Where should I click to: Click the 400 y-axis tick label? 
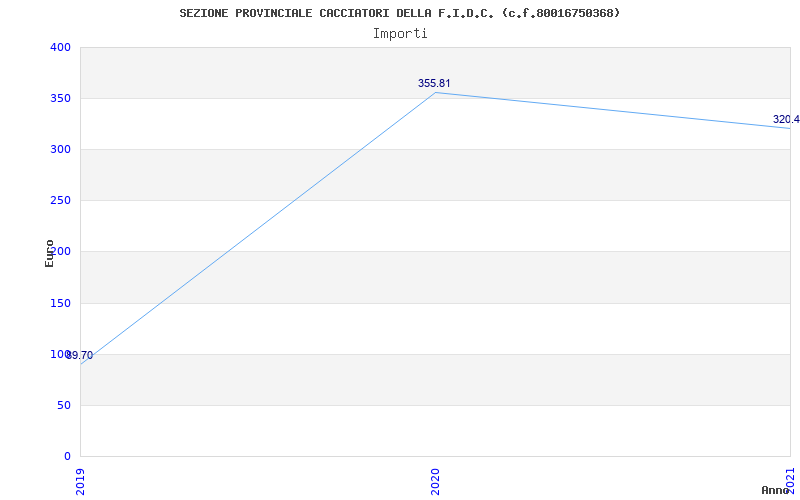60,47
